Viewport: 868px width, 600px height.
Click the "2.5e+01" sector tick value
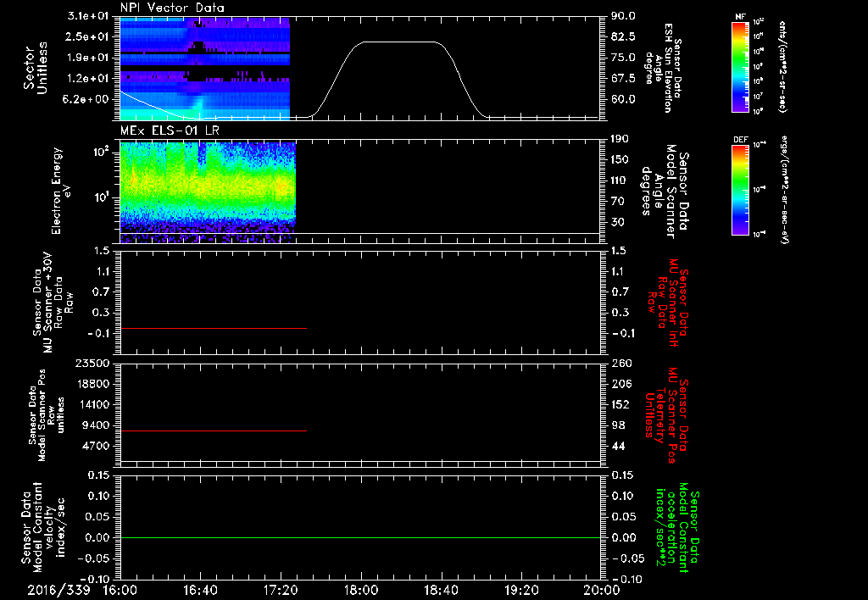(88, 36)
